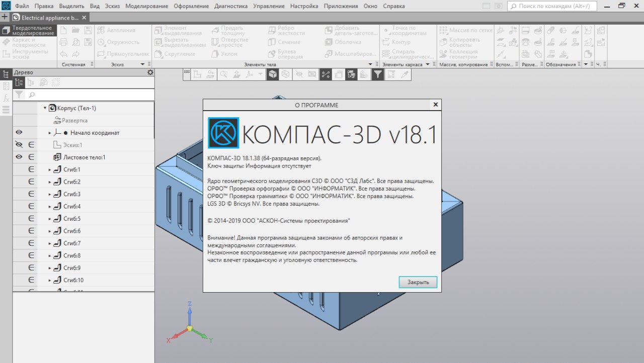This screenshot has width=644, height=363.
Task: Click the view toolbar funnel filter icon
Action: click(377, 74)
